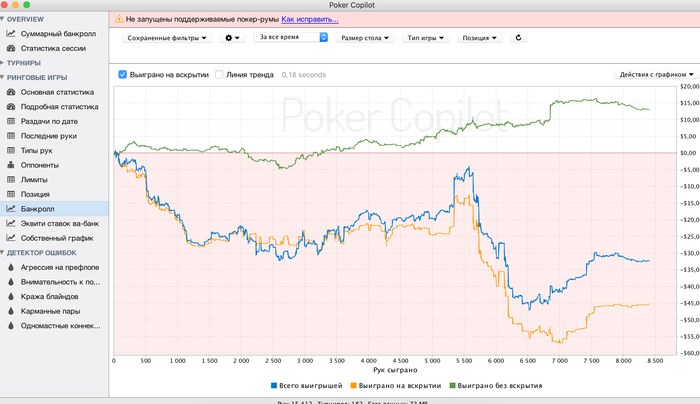Click the Внимательность к по... drop icon

tap(11, 282)
